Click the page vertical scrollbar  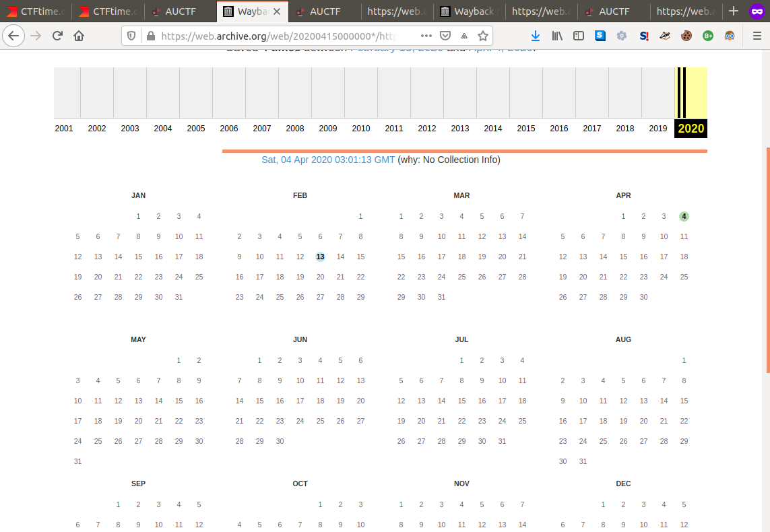[x=767, y=260]
